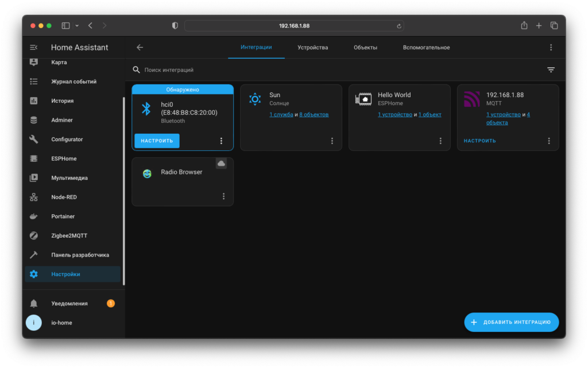Image resolution: width=588 pixels, height=368 pixels.
Task: Open Safari share icon
Action: [x=524, y=25]
